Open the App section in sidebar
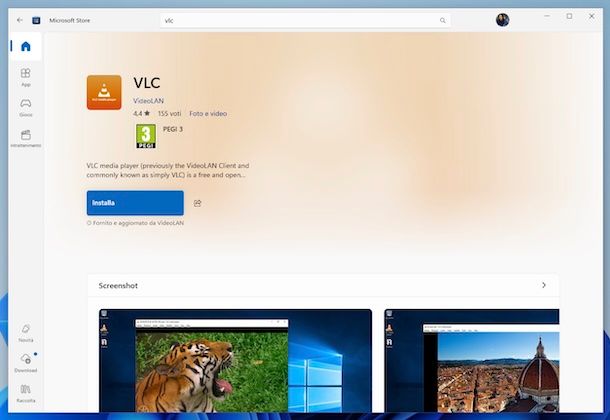 (x=26, y=77)
